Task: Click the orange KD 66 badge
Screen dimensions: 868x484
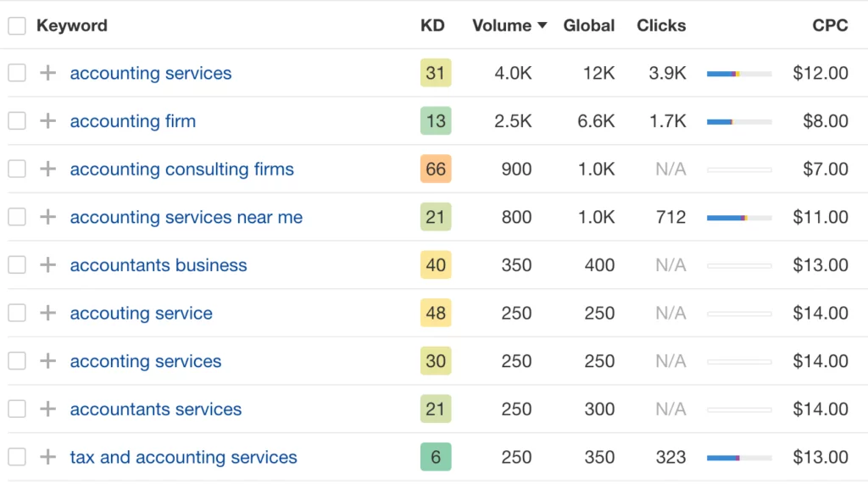Action: click(436, 170)
